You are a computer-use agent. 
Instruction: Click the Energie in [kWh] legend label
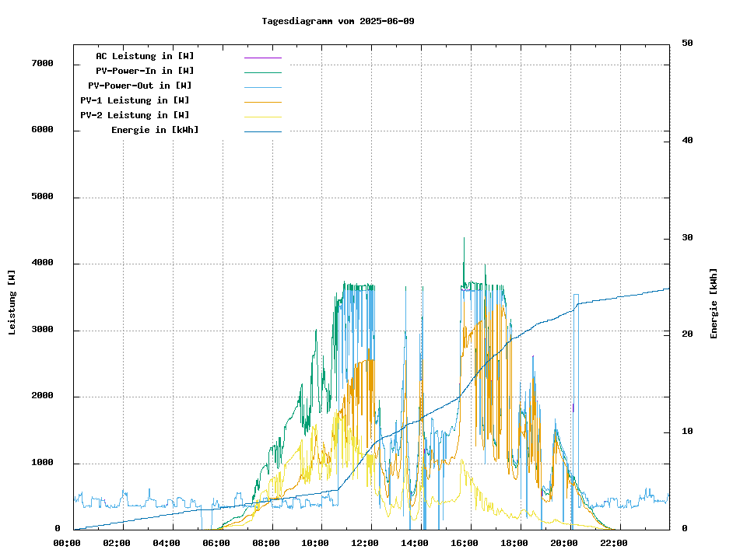pos(155,130)
